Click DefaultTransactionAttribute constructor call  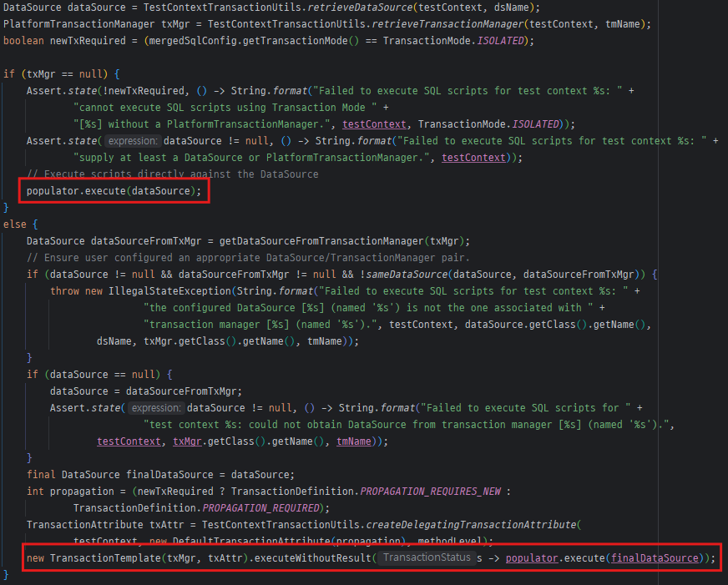point(251,542)
